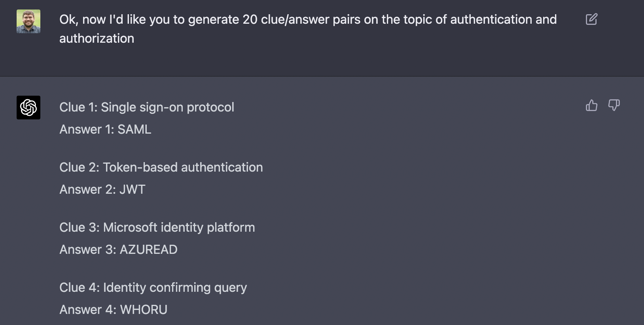644x325 pixels.
Task: Click the number 20 in user prompt
Action: click(x=250, y=19)
